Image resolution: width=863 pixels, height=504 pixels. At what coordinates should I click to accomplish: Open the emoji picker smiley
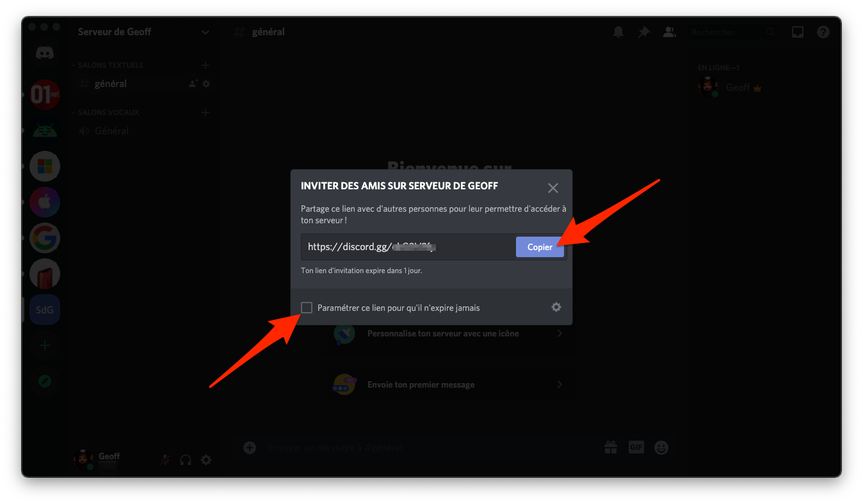point(661,448)
